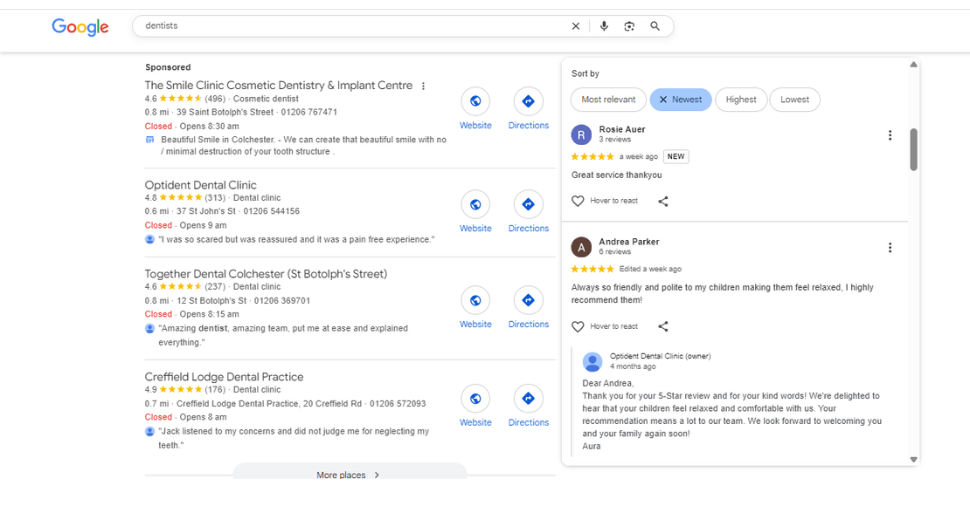Image resolution: width=970 pixels, height=517 pixels.
Task: Click the reviews panel scrollbar thumb
Action: pyautogui.click(x=913, y=149)
